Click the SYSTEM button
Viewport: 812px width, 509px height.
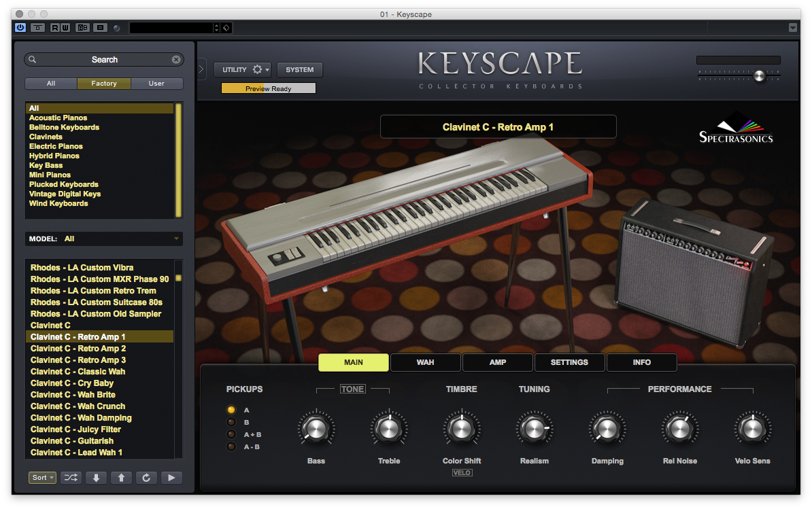click(x=299, y=69)
